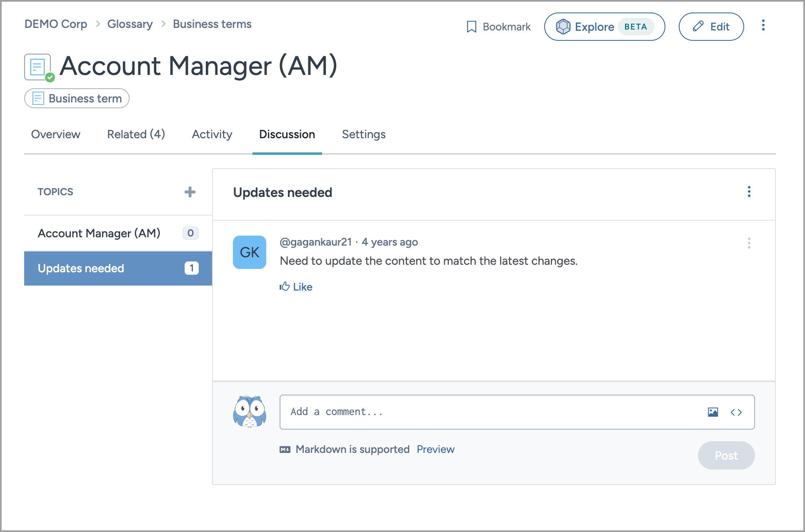The width and height of the screenshot is (805, 532).
Task: Click the thumbs-up Like icon
Action: click(x=285, y=286)
